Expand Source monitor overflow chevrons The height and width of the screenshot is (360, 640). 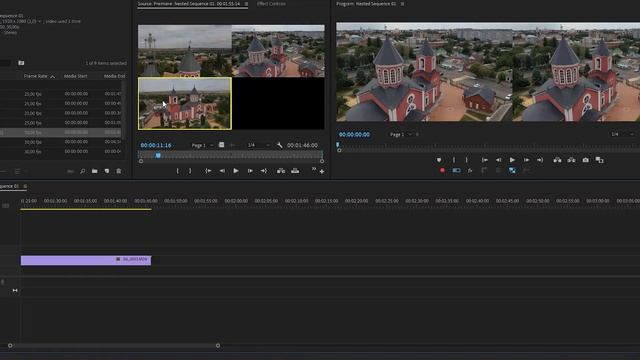click(314, 169)
